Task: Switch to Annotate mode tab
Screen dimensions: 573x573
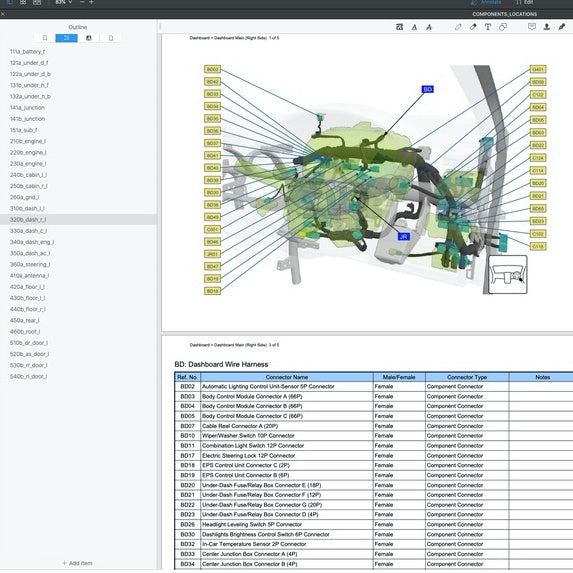Action: coord(486,2)
